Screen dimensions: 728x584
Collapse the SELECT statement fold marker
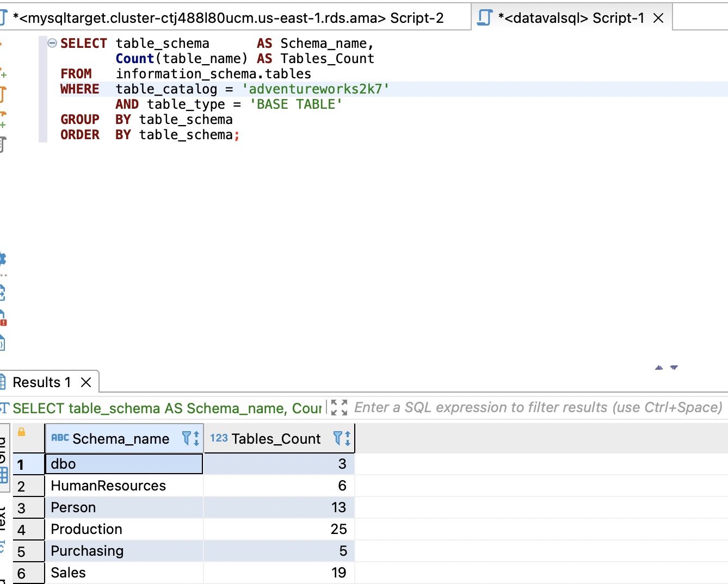(x=52, y=44)
